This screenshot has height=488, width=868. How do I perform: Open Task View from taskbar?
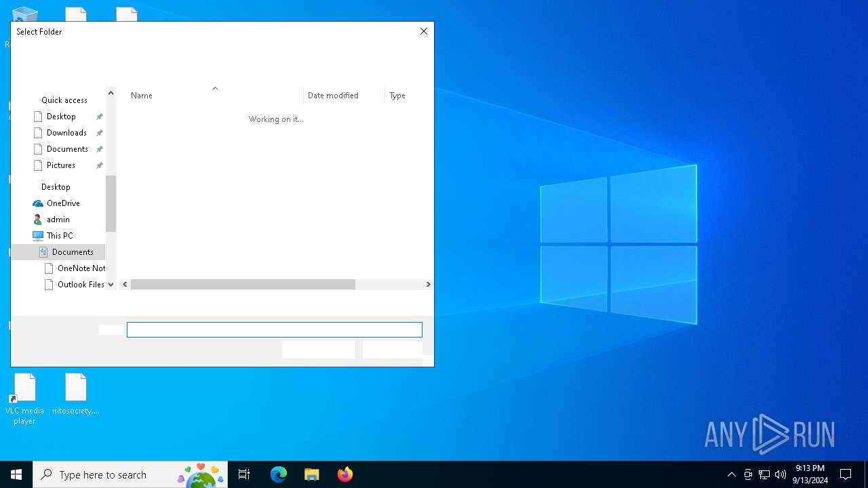coord(244,474)
